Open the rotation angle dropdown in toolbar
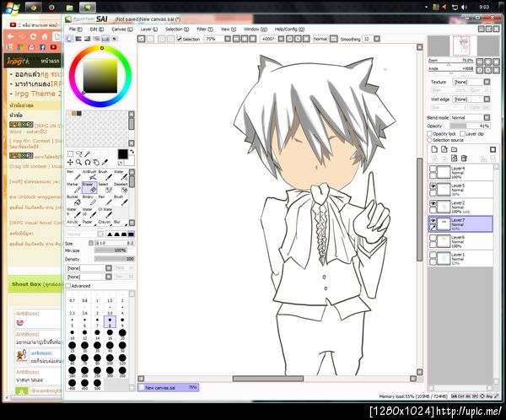 coord(281,39)
